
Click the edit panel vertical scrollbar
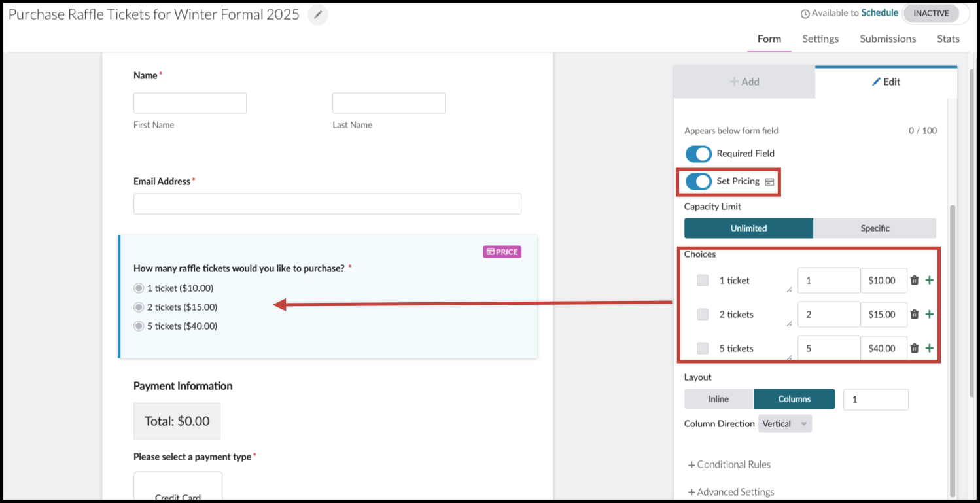coord(953,350)
